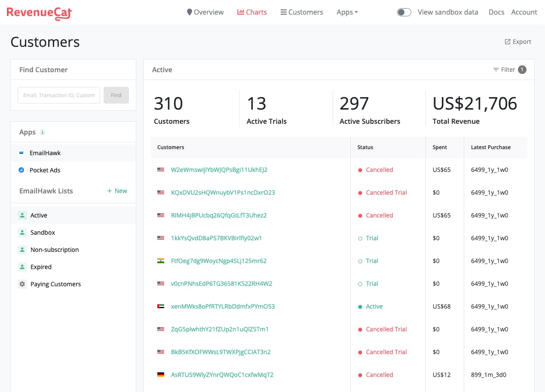
Task: Click the RevenueCat logo
Action: (x=39, y=13)
